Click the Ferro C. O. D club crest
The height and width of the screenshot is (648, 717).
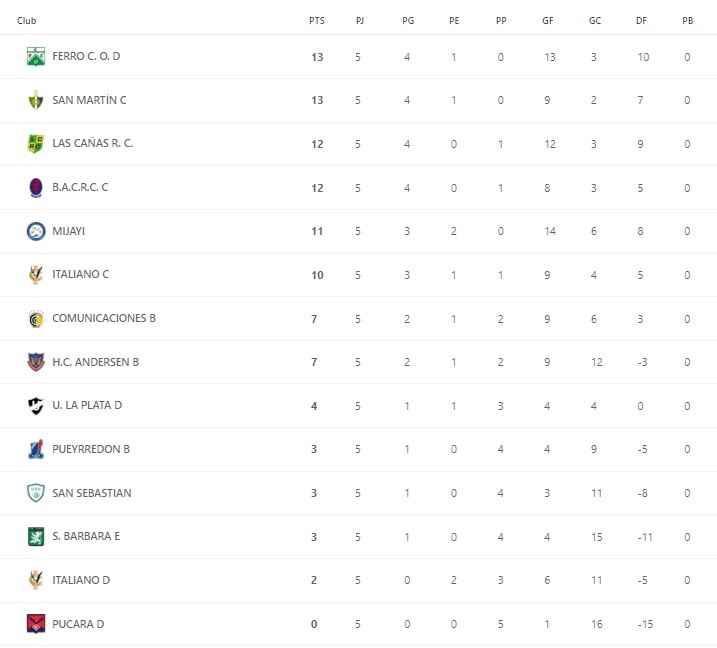36,57
